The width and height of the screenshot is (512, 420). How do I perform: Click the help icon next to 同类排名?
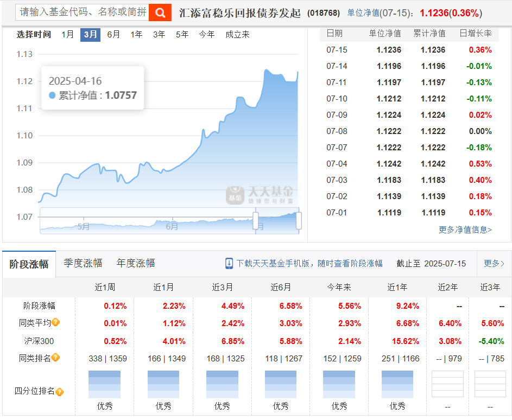(x=56, y=358)
